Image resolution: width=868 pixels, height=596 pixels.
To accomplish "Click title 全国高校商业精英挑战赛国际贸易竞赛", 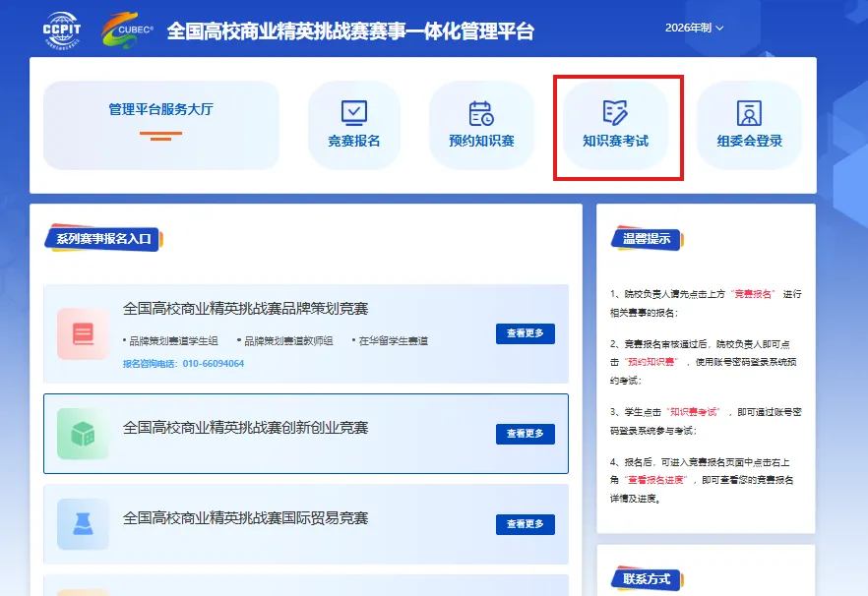I will click(x=245, y=518).
